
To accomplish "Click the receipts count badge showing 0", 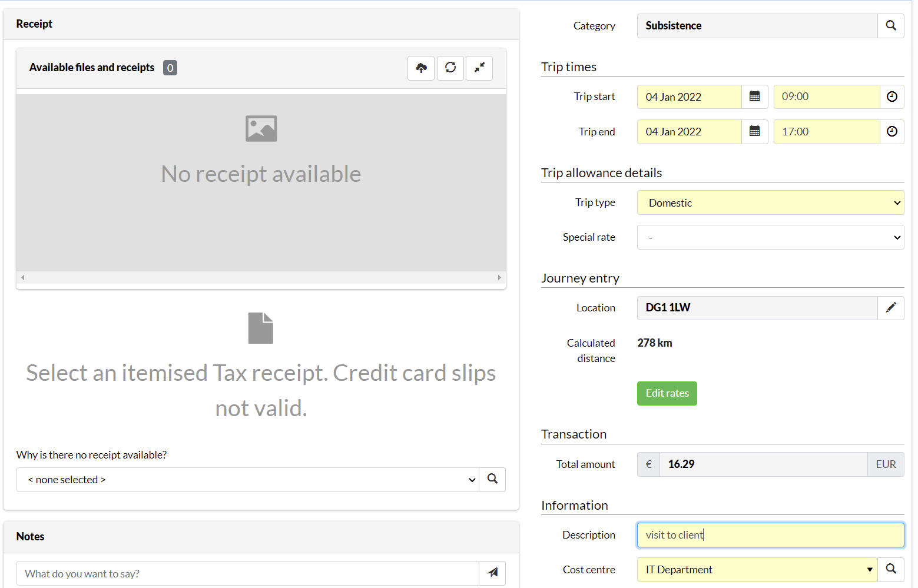I will [x=170, y=68].
